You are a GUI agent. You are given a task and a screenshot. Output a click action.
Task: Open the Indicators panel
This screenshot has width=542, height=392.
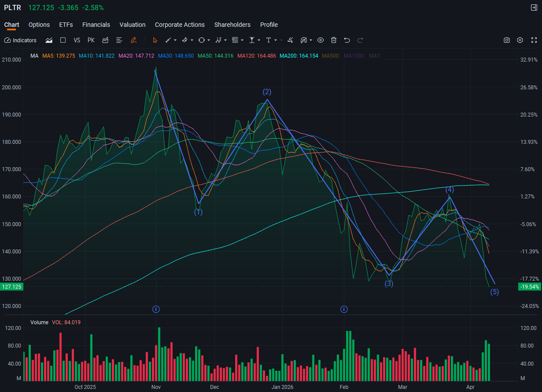pos(20,40)
